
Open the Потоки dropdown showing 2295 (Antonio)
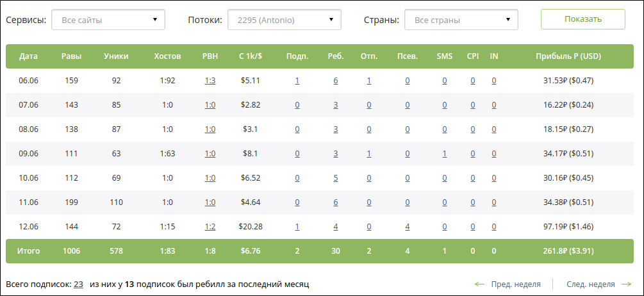coord(285,20)
